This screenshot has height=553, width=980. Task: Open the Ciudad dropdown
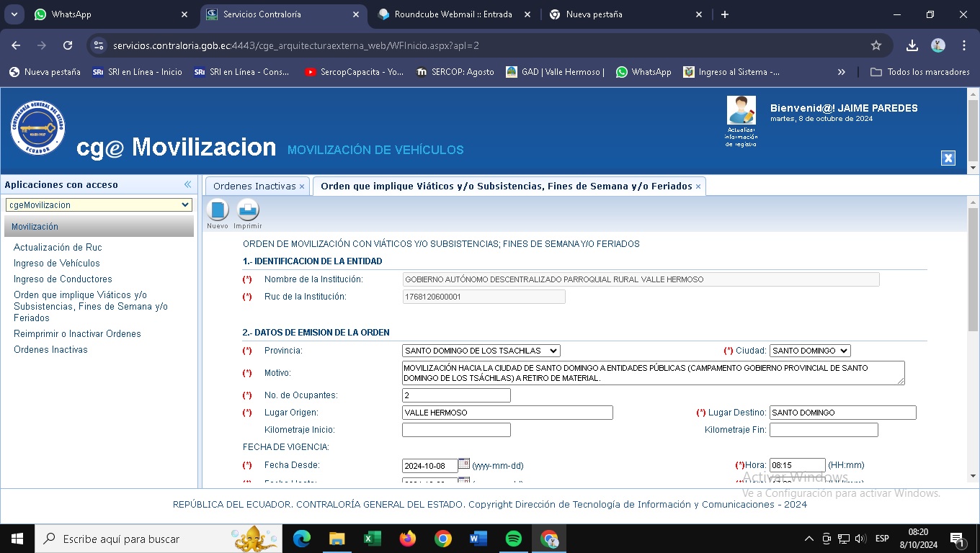(x=810, y=351)
